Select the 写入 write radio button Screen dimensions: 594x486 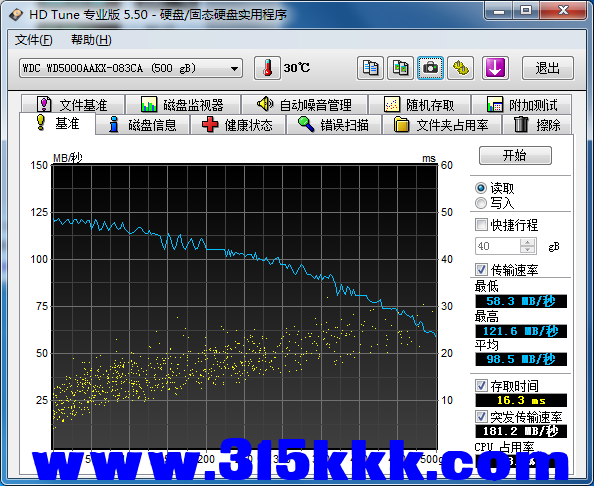pos(481,203)
